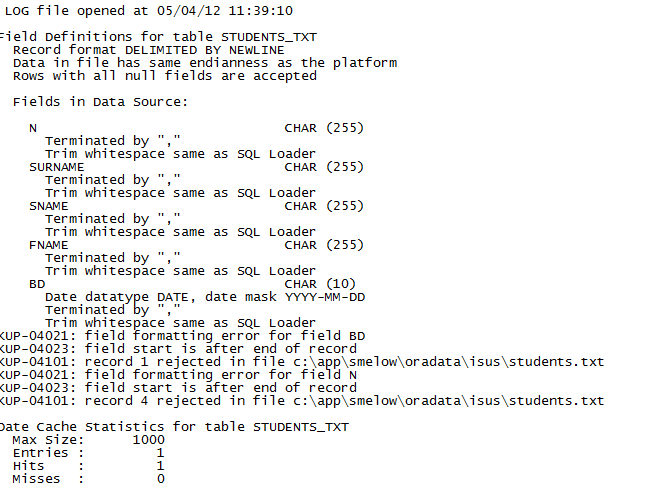Screen dimensions: 651x494
Task: Click the SNAME field name
Action: point(49,206)
